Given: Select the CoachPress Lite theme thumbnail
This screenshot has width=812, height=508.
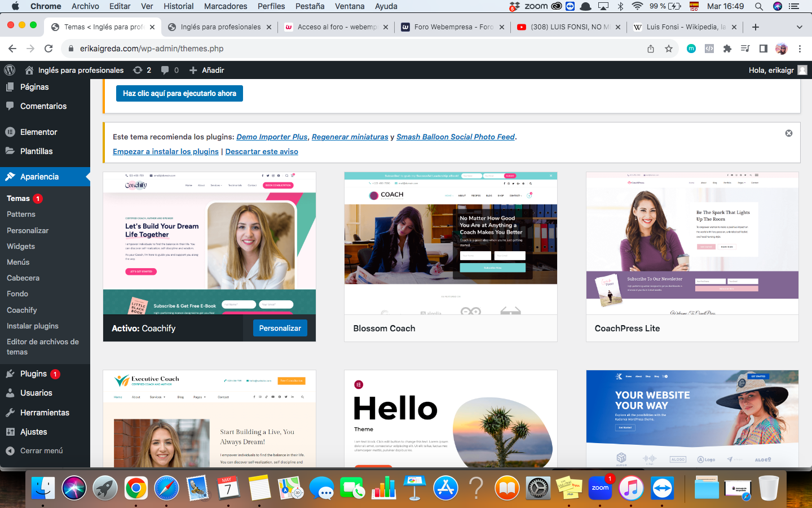Looking at the screenshot, I should tap(692, 243).
